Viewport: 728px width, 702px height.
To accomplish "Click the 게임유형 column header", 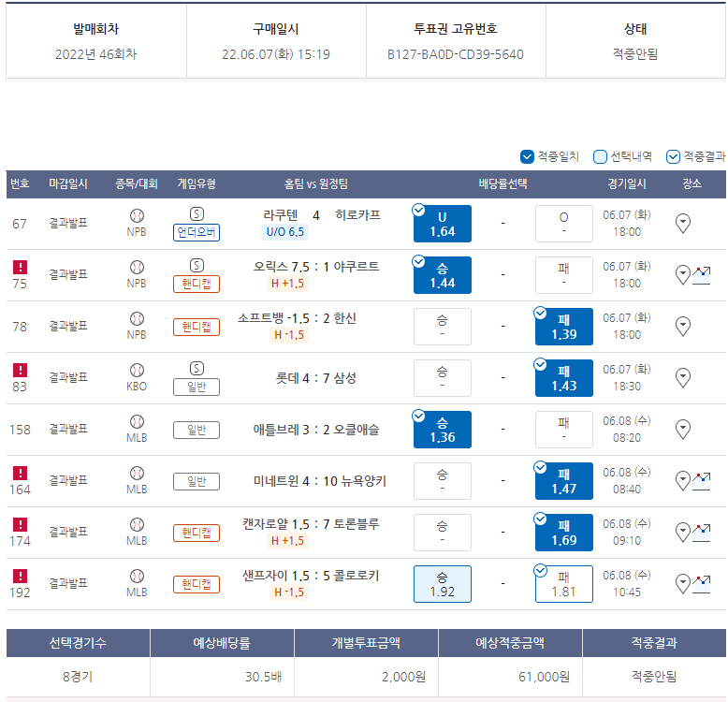I will coord(197,183).
